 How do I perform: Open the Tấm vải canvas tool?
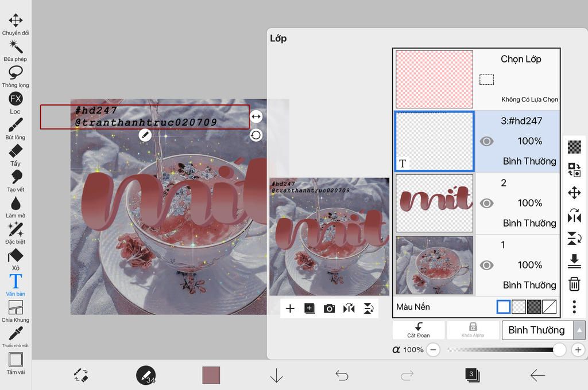[16, 364]
